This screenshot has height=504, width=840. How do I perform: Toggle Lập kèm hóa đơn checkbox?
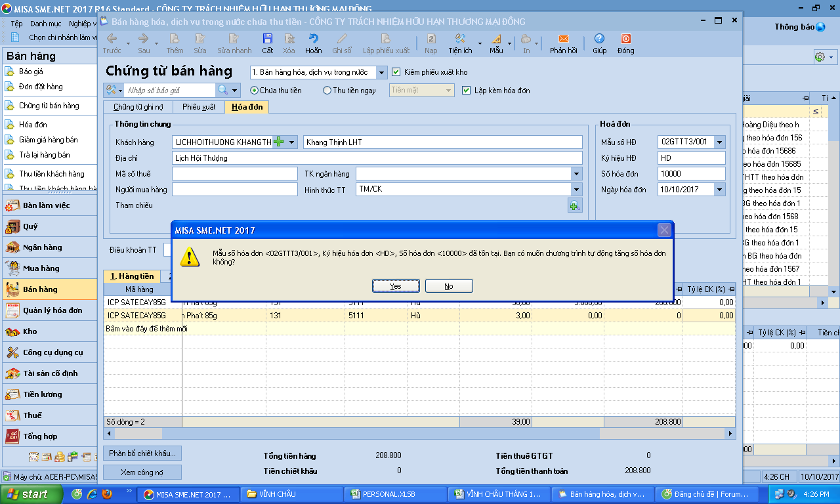(x=467, y=91)
